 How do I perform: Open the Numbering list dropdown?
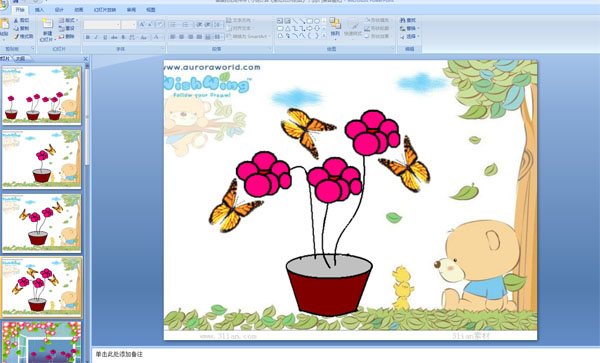(x=187, y=25)
